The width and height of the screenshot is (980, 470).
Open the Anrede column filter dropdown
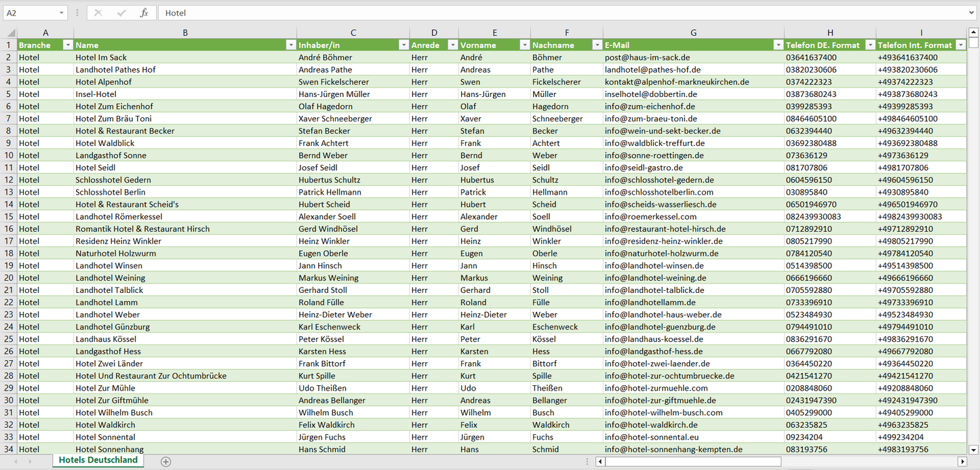[x=452, y=45]
